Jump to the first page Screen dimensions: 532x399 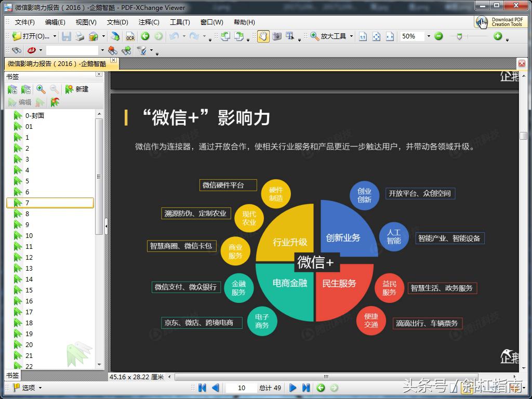pos(203,388)
